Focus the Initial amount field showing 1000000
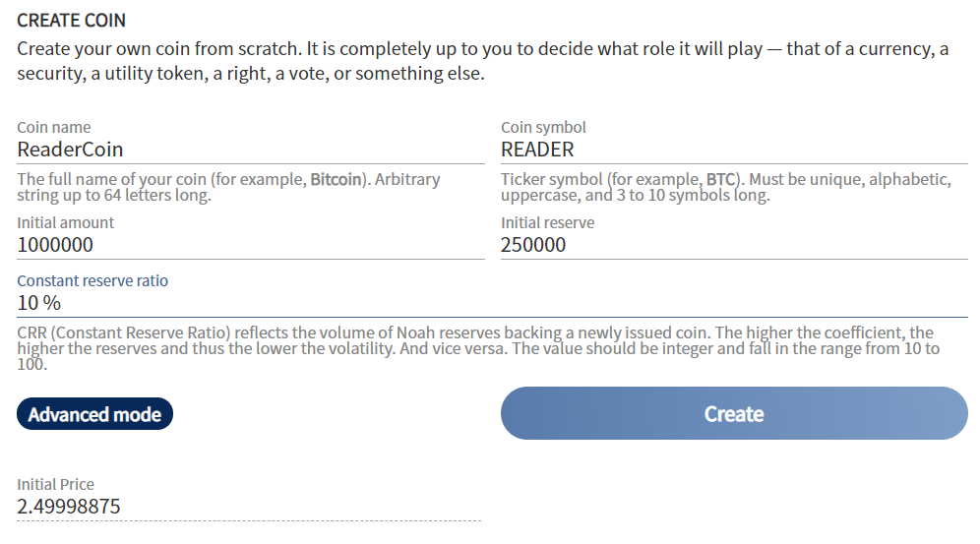This screenshot has height=544, width=980. tap(250, 245)
